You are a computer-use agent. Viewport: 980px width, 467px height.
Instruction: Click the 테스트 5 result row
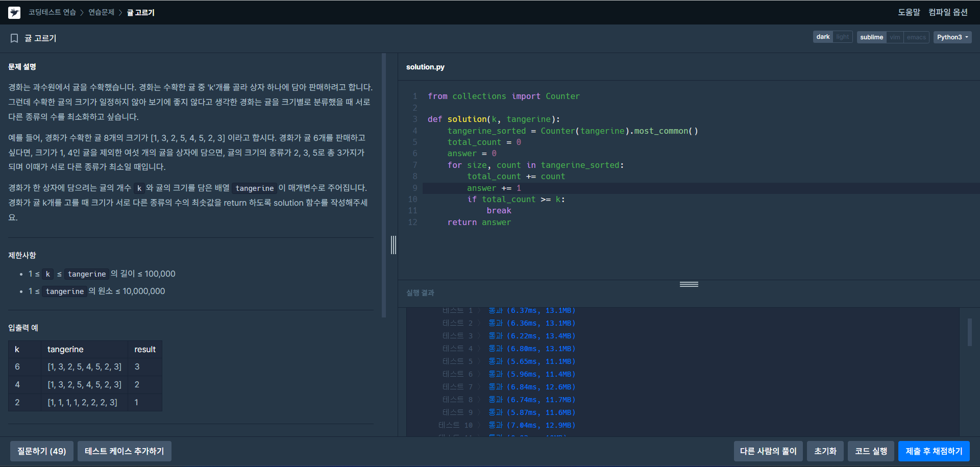(508, 361)
